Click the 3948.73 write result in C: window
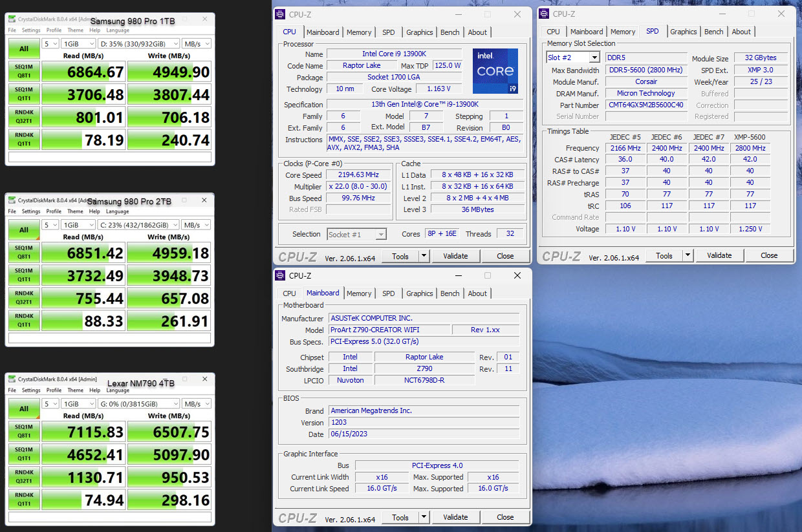Image resolution: width=802 pixels, height=532 pixels. [x=169, y=275]
